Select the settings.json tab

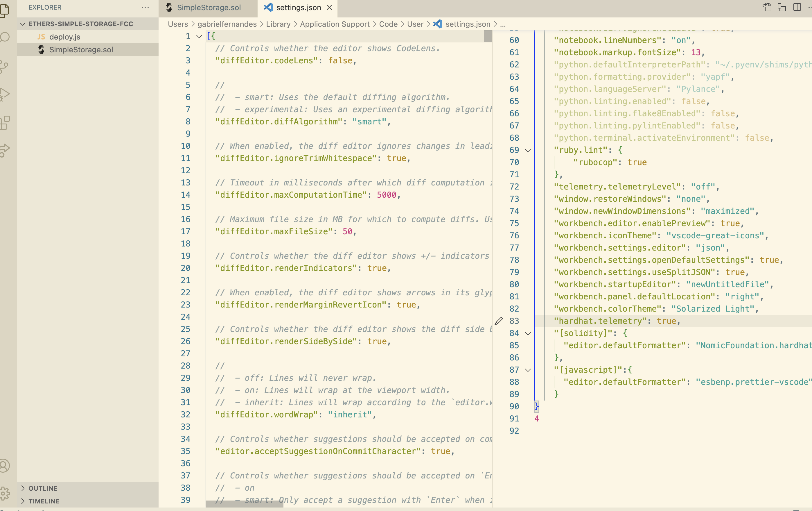pos(297,8)
